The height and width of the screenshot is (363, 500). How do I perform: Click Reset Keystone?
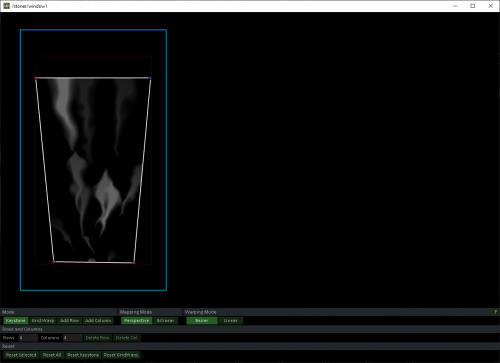tap(83, 355)
